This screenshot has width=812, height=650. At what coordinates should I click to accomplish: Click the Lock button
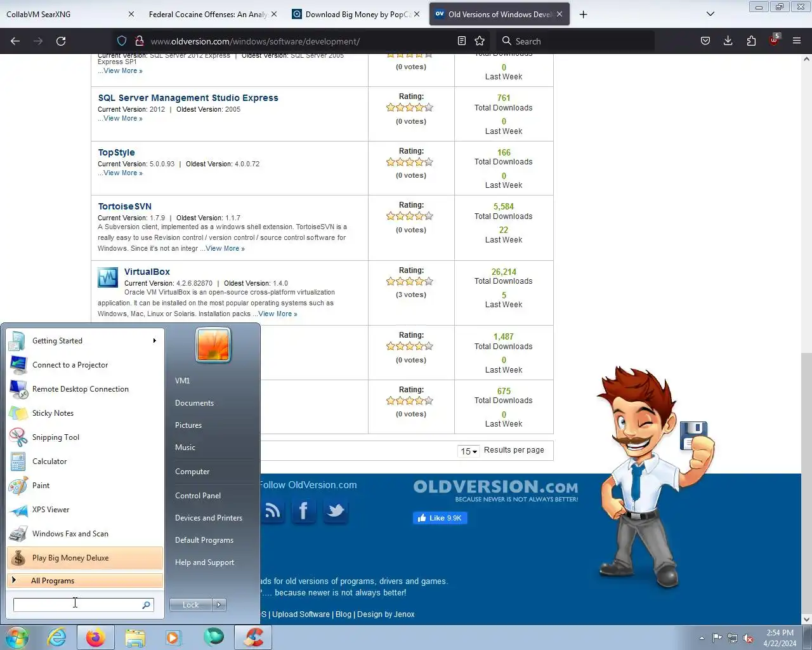pyautogui.click(x=191, y=605)
